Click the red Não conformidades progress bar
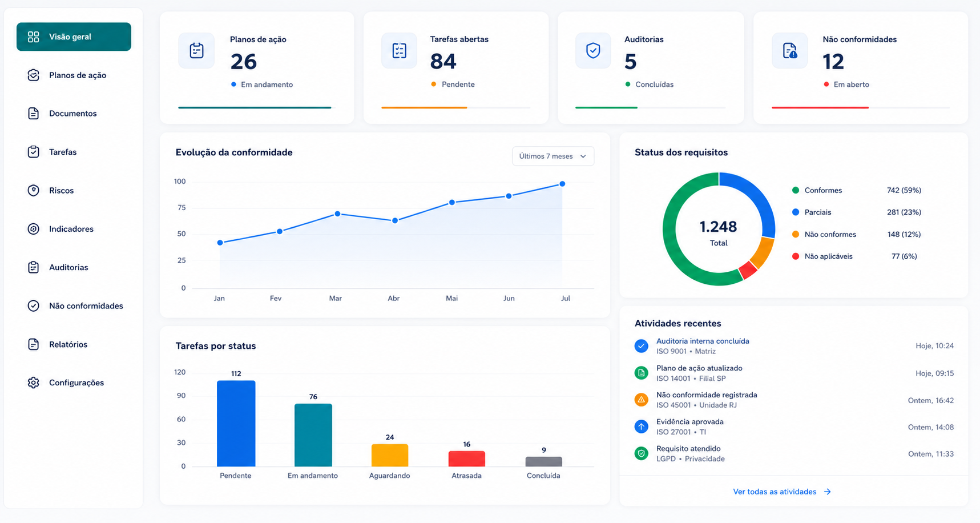This screenshot has height=523, width=980. (x=820, y=107)
